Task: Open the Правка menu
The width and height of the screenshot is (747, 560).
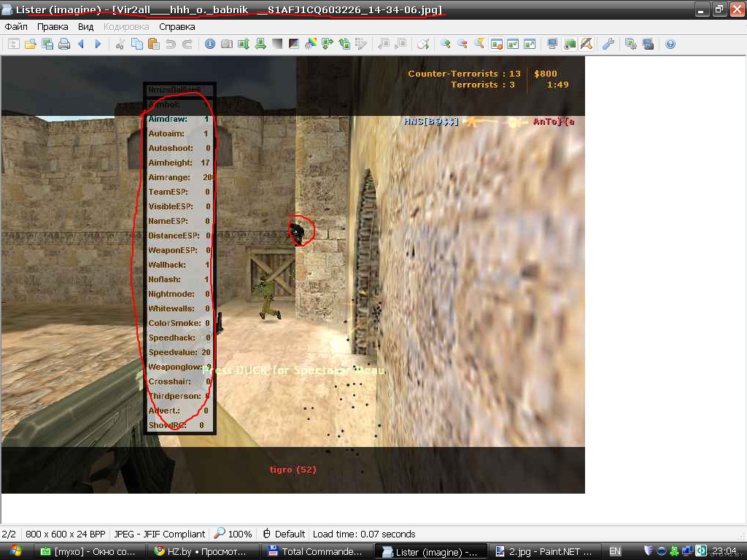Action: pos(53,27)
